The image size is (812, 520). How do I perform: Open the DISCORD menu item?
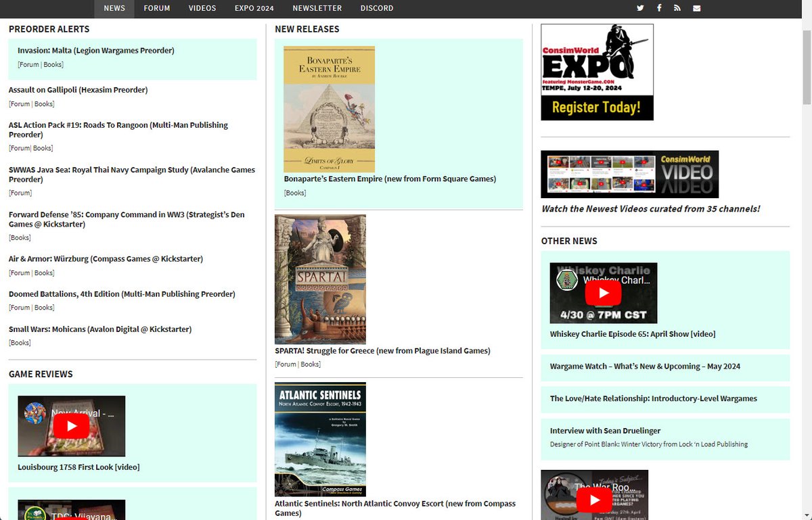click(377, 8)
